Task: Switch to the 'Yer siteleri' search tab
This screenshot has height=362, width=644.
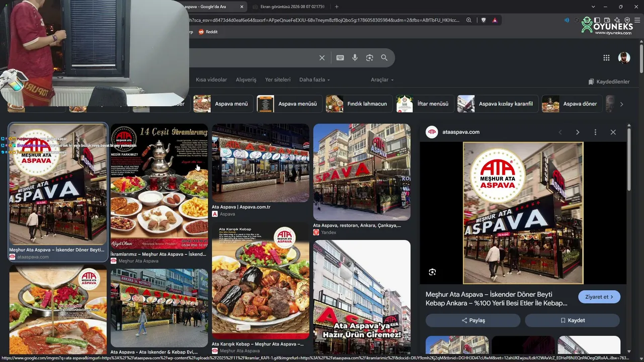Action: click(278, 80)
